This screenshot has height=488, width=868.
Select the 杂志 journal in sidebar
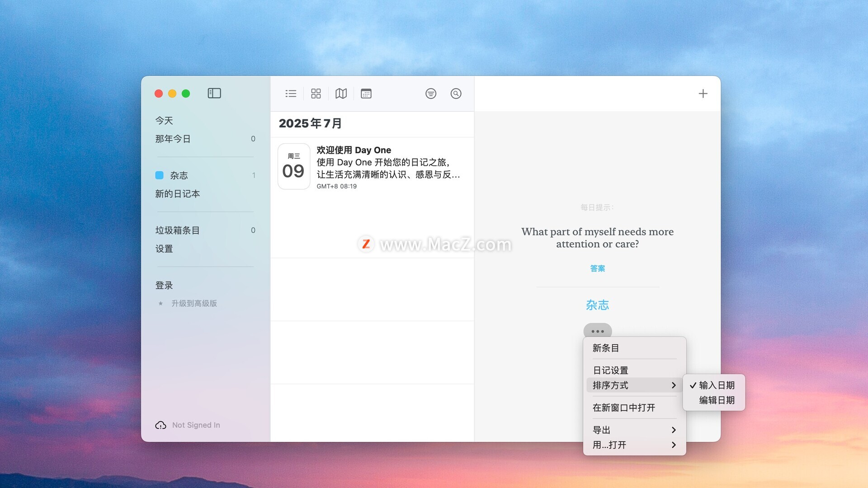[205, 175]
